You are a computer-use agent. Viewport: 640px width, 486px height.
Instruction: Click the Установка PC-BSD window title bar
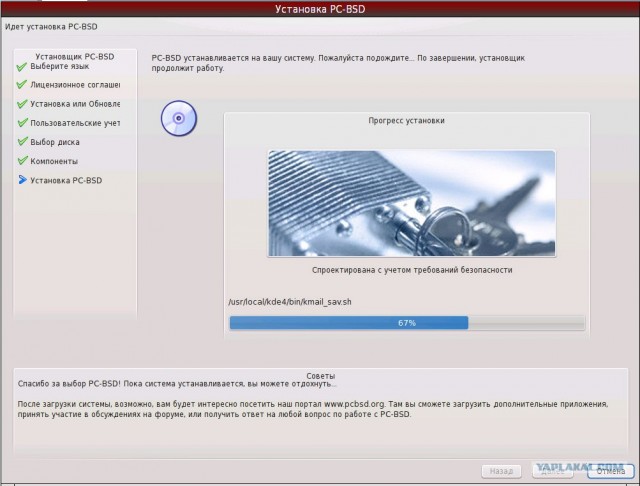[320, 9]
